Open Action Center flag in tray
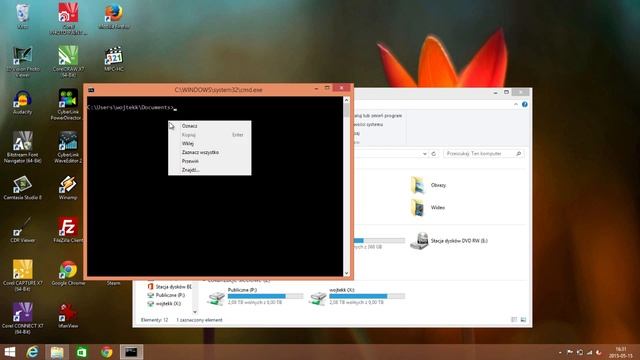This screenshot has width=640, height=360. tap(570, 352)
